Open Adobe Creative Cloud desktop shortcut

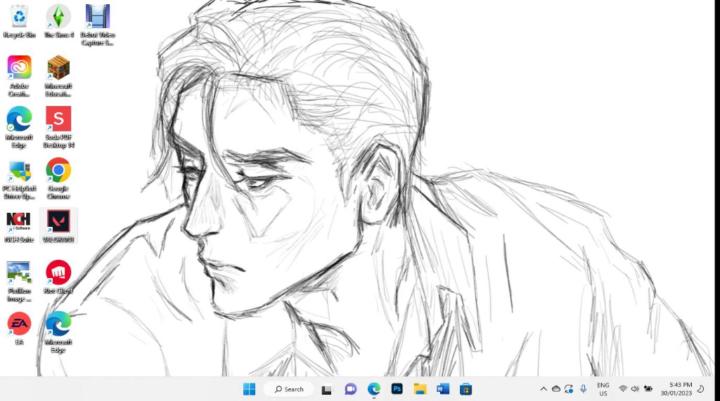(x=19, y=68)
